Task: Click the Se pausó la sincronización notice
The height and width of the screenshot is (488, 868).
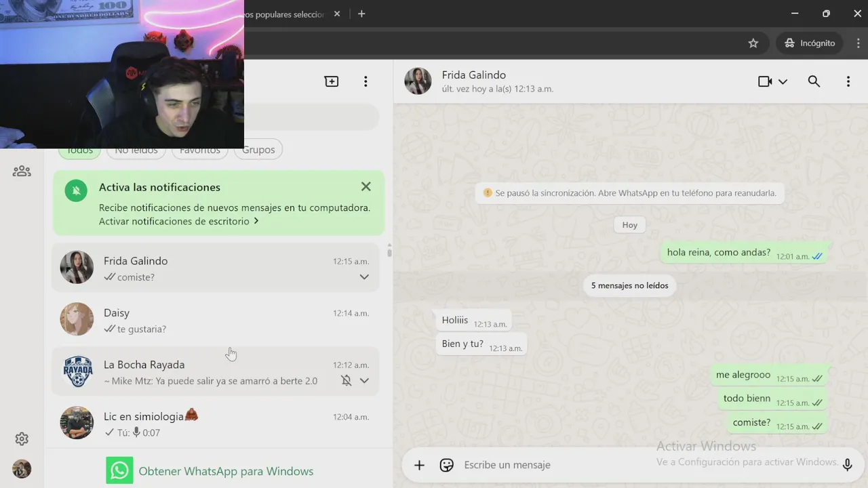Action: click(630, 193)
